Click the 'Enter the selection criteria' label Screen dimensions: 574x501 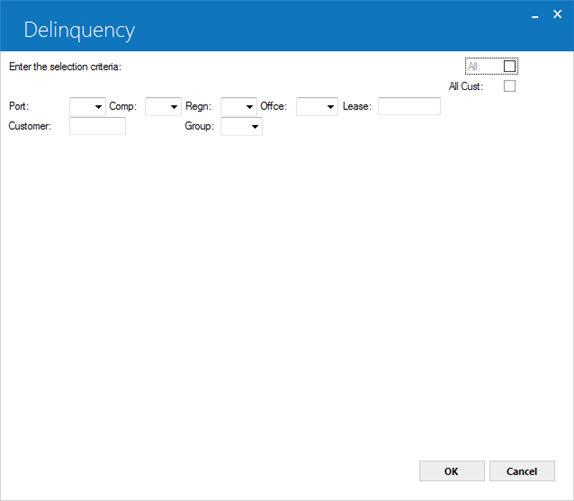point(65,67)
